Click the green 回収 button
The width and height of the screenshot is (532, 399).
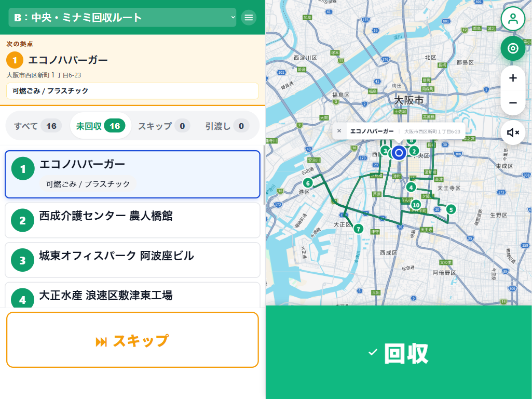pyautogui.click(x=399, y=352)
